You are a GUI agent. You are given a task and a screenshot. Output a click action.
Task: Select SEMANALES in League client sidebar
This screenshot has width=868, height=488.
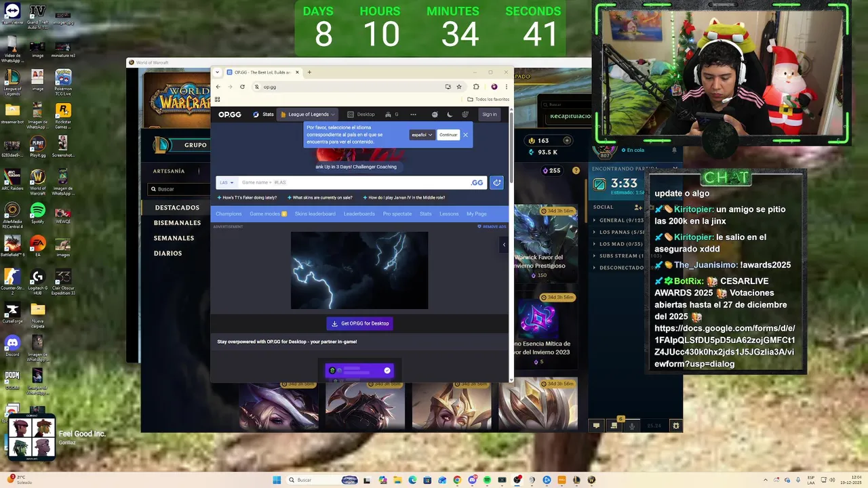pos(174,239)
